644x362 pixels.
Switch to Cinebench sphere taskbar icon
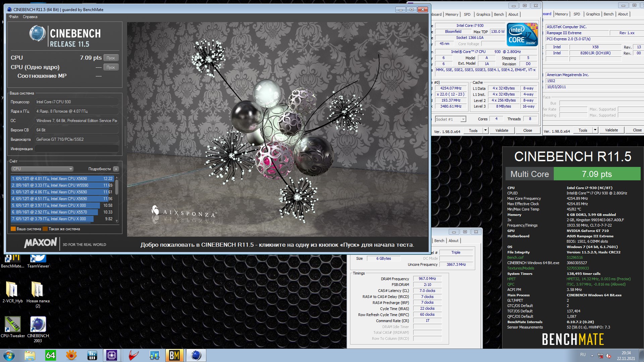pos(196,355)
